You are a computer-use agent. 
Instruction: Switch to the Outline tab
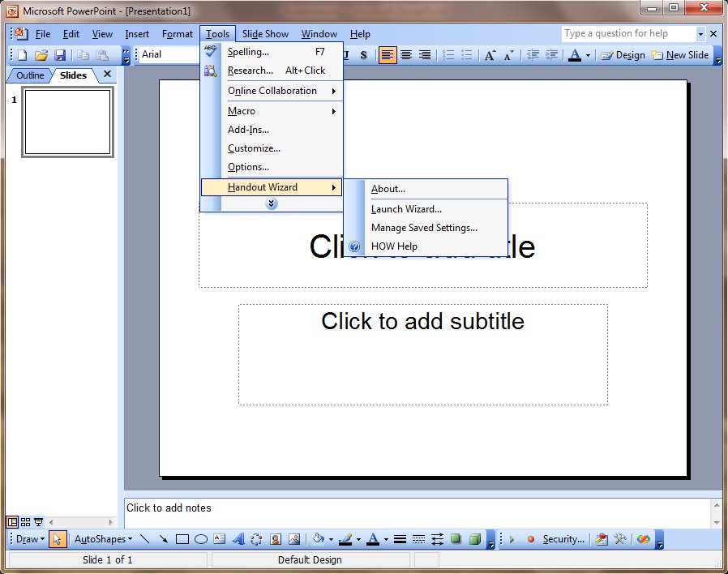coord(30,75)
